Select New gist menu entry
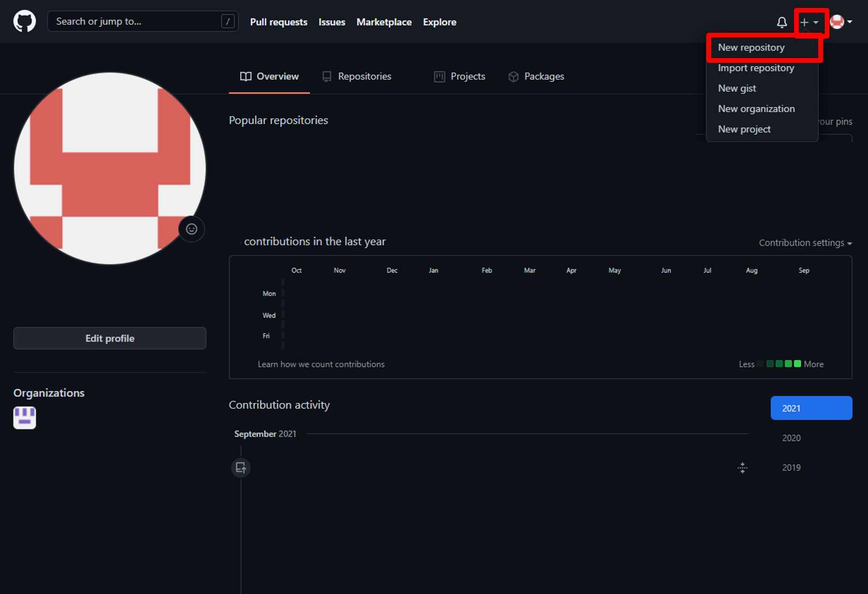This screenshot has height=594, width=868. tap(737, 89)
